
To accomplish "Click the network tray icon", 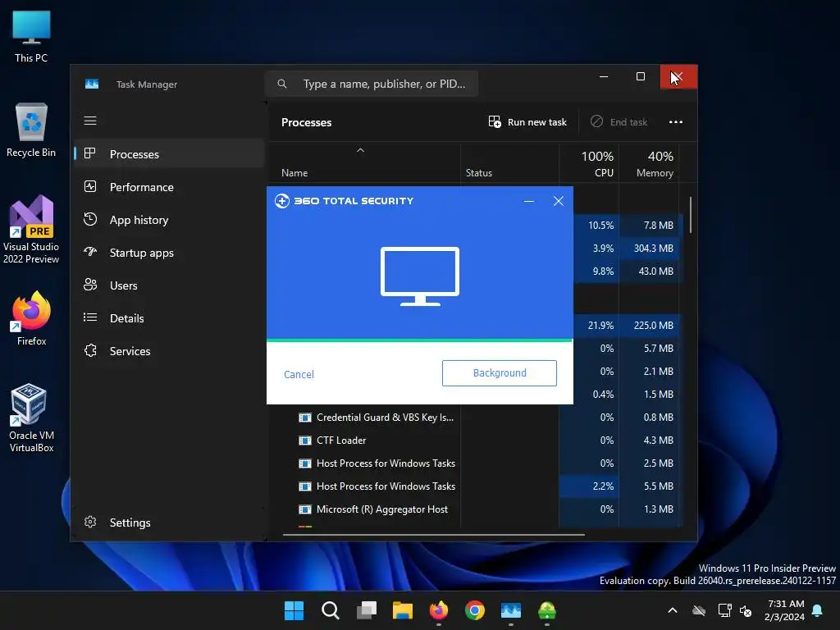I will pyautogui.click(x=724, y=610).
